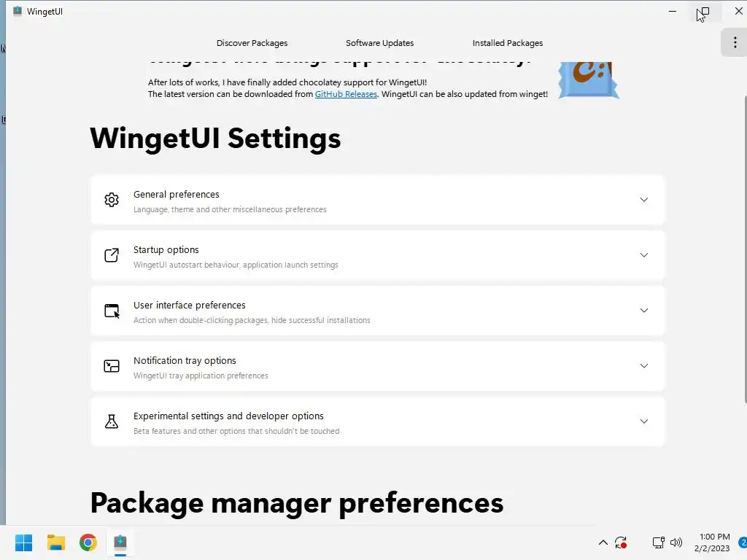747x560 pixels.
Task: Show hidden system tray icons
Action: [x=603, y=542]
